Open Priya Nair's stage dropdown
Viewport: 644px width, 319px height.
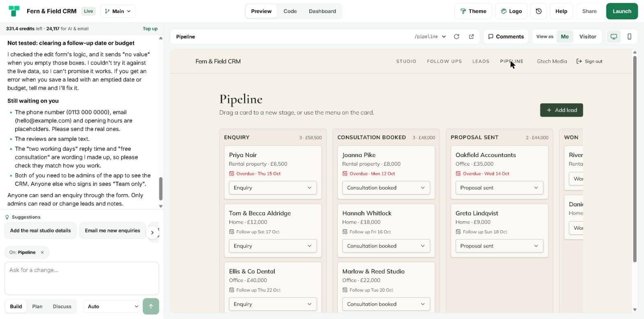pos(273,188)
